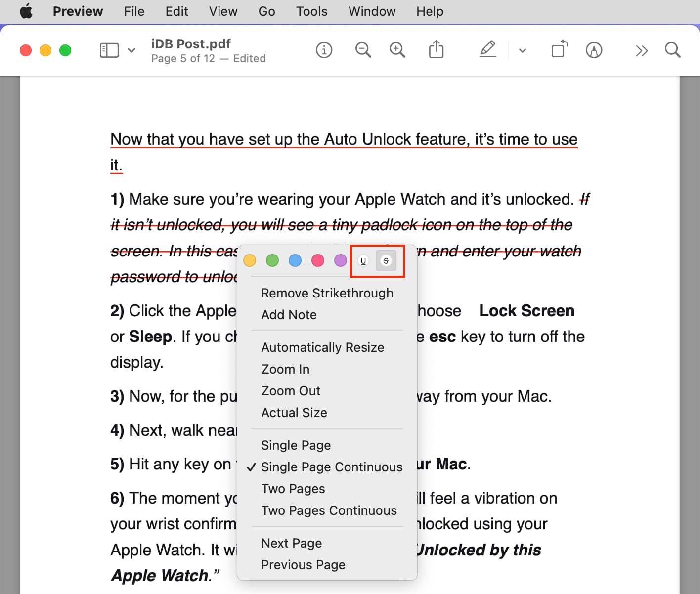Choose Remove Strikethrough
Viewport: 700px width, 594px height.
click(327, 293)
